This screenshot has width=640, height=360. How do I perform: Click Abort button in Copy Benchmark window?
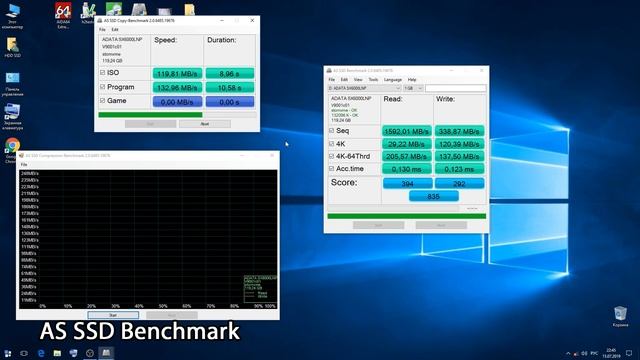click(x=204, y=124)
